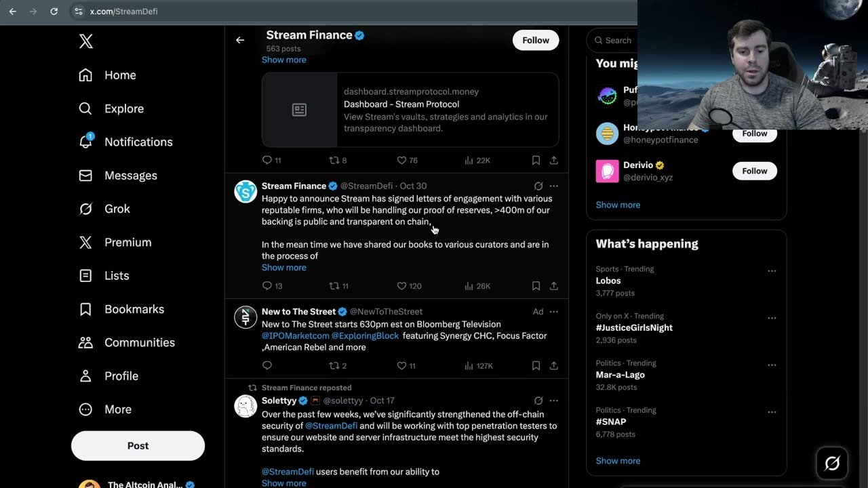The width and height of the screenshot is (868, 488).
Task: Open the more options on the New to The Street ad
Action: 554,312
